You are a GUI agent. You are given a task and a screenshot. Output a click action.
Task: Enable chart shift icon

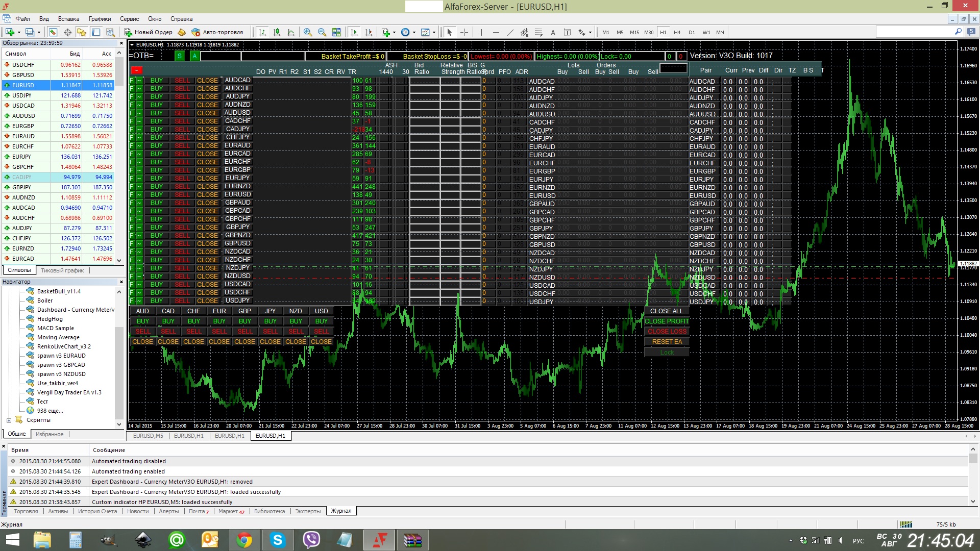(369, 32)
